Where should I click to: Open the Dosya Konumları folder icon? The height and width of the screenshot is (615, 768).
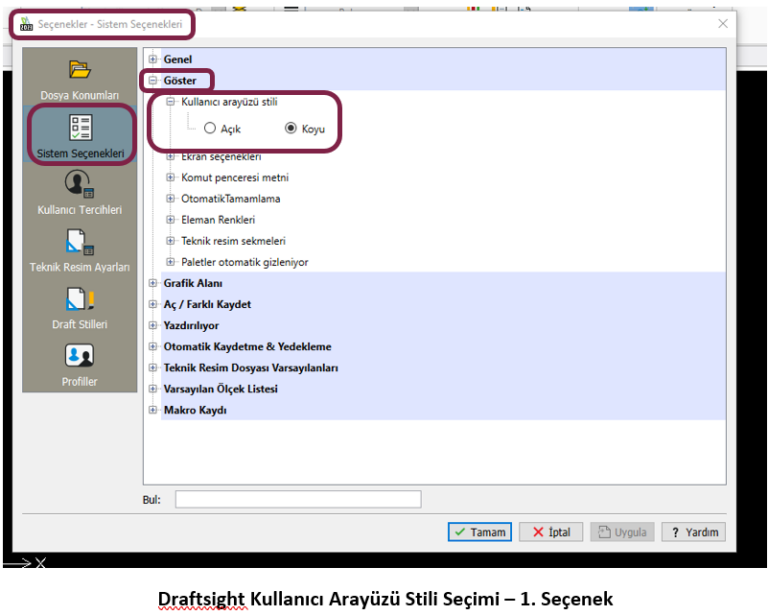pyautogui.click(x=79, y=70)
